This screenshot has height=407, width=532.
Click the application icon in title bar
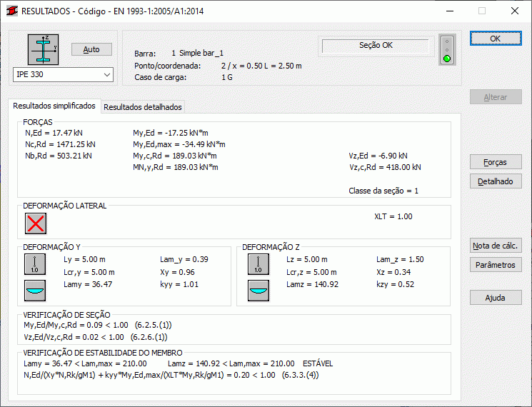click(12, 11)
